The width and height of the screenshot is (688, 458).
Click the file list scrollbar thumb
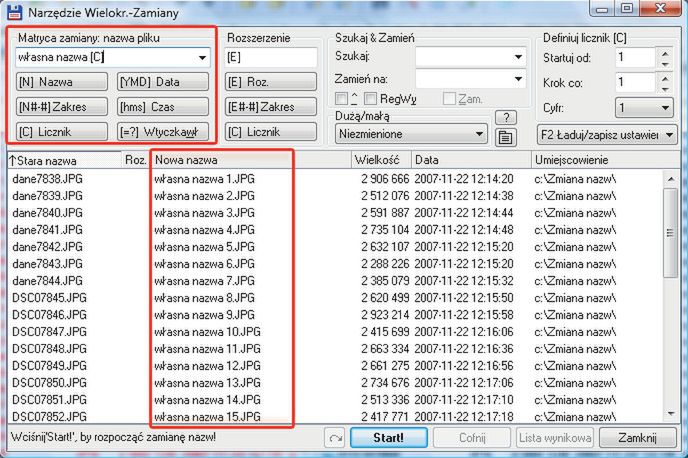point(670,233)
